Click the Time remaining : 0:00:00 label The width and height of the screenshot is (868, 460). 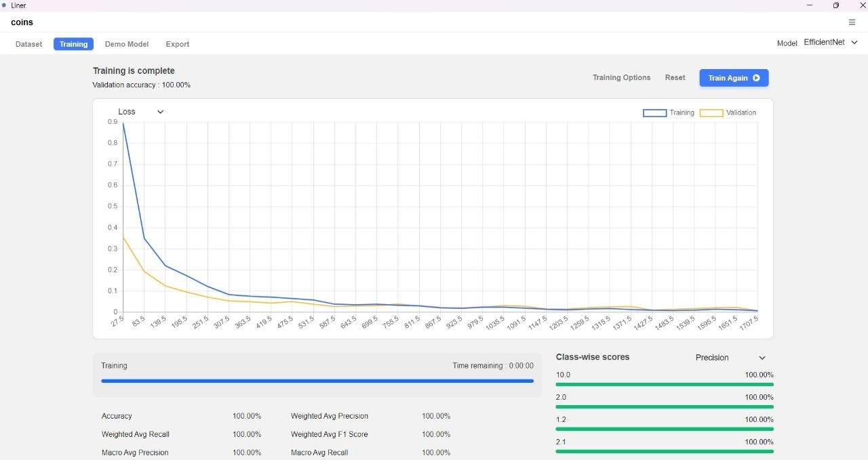pos(493,366)
